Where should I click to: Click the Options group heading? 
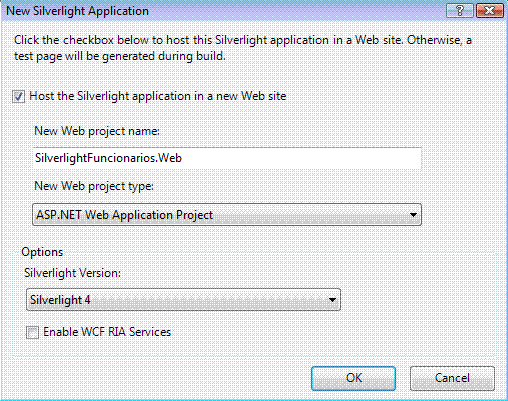click(42, 252)
